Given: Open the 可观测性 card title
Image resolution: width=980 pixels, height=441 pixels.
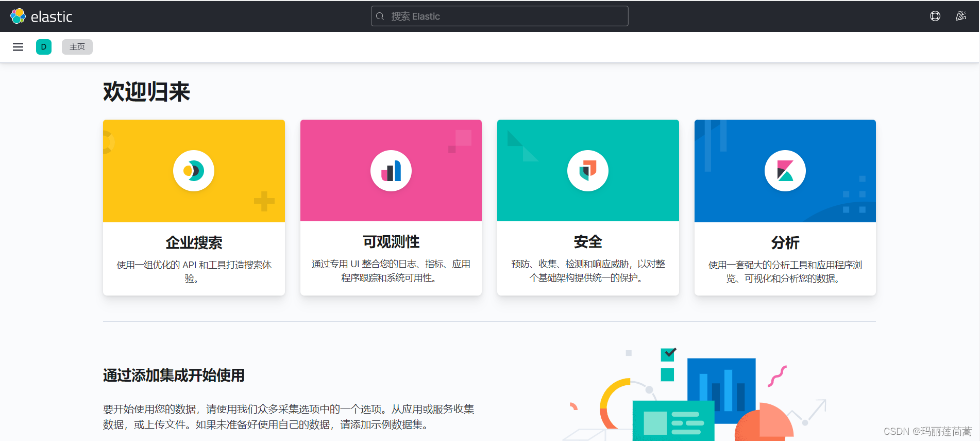Looking at the screenshot, I should (x=391, y=241).
